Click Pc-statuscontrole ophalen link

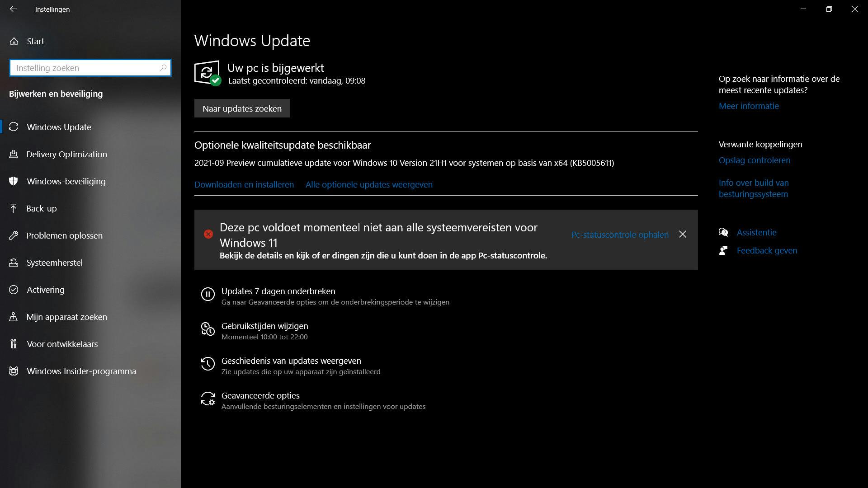pos(620,235)
